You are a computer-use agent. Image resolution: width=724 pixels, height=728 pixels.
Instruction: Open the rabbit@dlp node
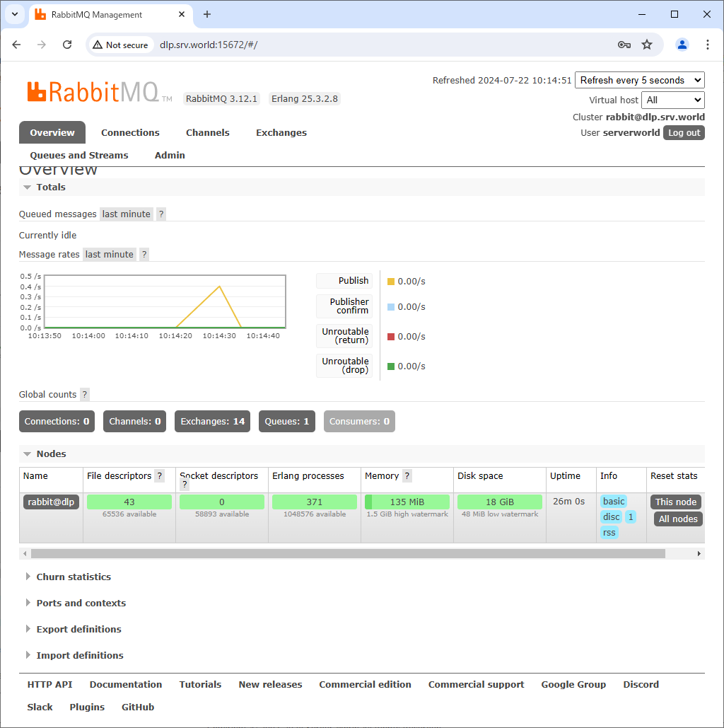click(x=51, y=502)
